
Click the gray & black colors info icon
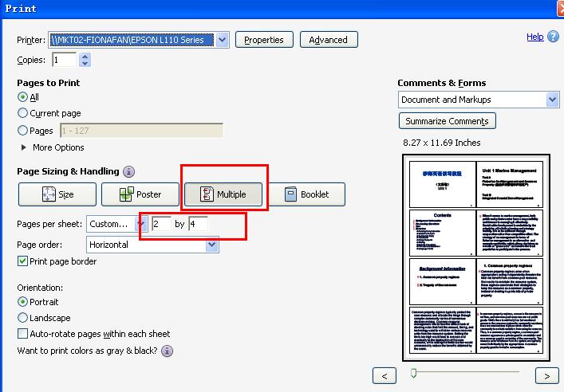pyautogui.click(x=167, y=351)
